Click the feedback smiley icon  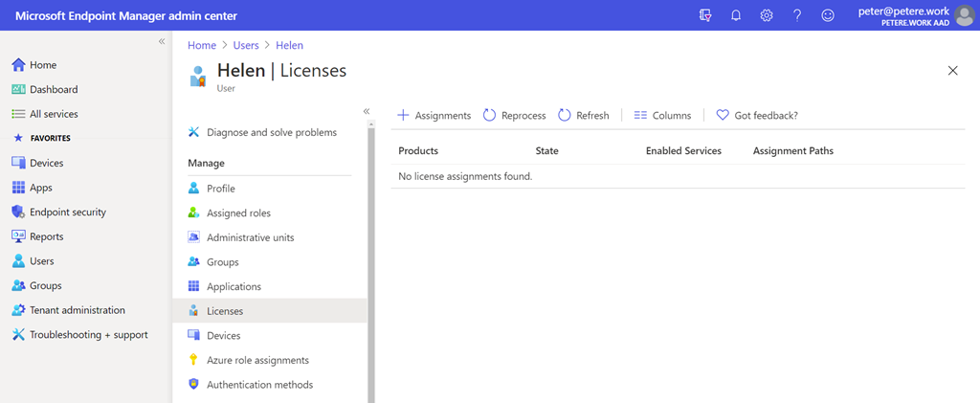828,15
